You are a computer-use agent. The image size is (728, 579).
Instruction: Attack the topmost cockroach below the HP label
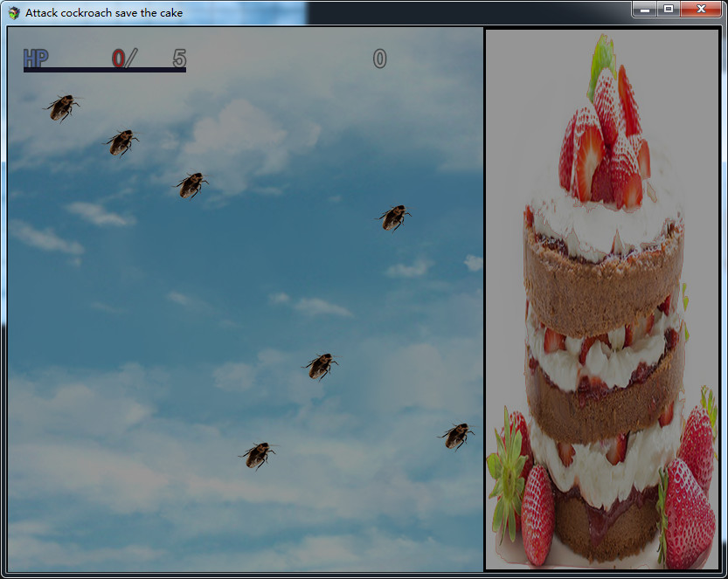pos(63,107)
